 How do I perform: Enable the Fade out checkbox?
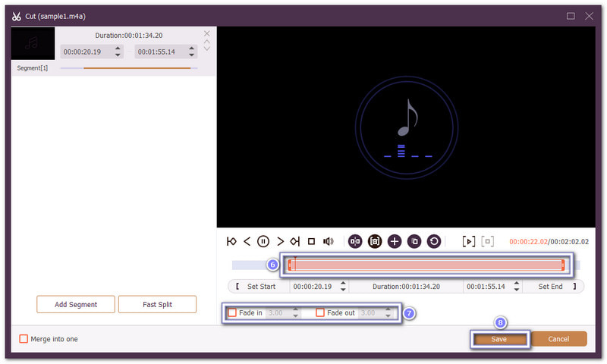(x=319, y=312)
